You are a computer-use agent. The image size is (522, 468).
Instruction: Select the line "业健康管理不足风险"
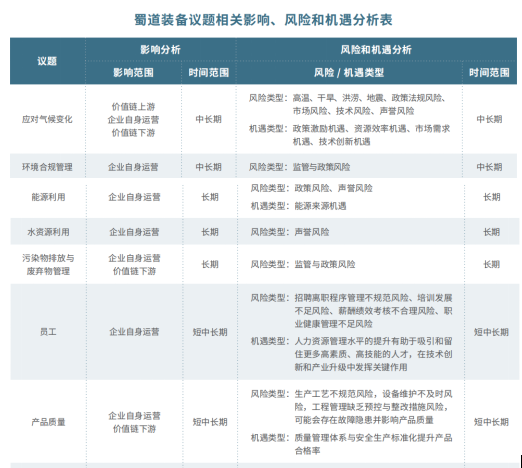(333, 324)
